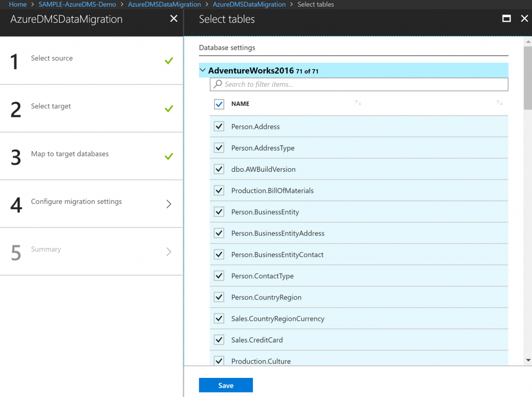Open step 3 Map to target databases
The width and height of the screenshot is (532, 397).
92,156
